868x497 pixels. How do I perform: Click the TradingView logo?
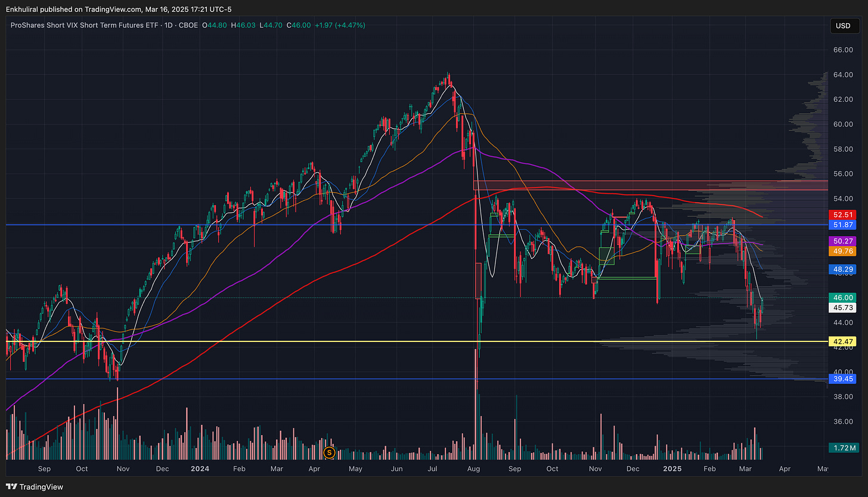click(x=35, y=487)
